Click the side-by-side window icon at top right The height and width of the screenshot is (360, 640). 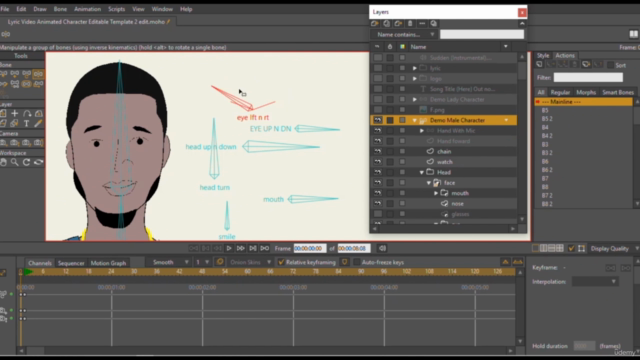point(633,34)
